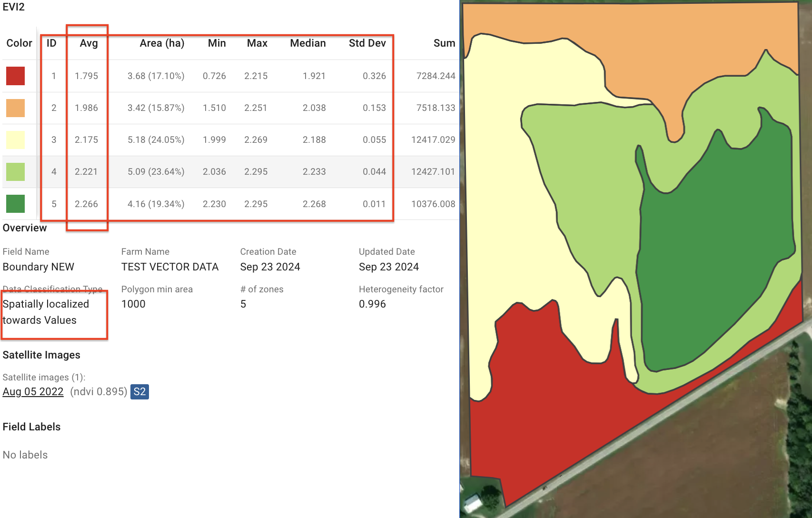Select the pale yellow zone 3 swatch
Screen dimensions: 812x518
(x=15, y=140)
